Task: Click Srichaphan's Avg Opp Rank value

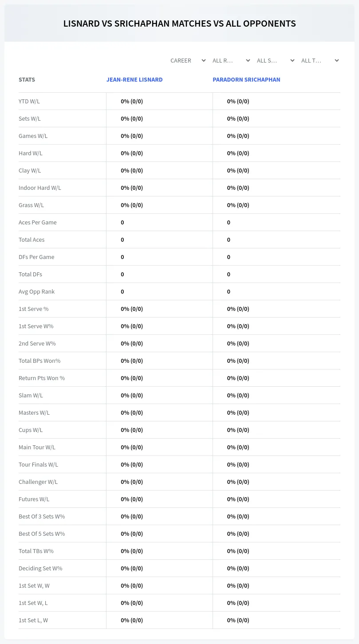Action: click(229, 291)
